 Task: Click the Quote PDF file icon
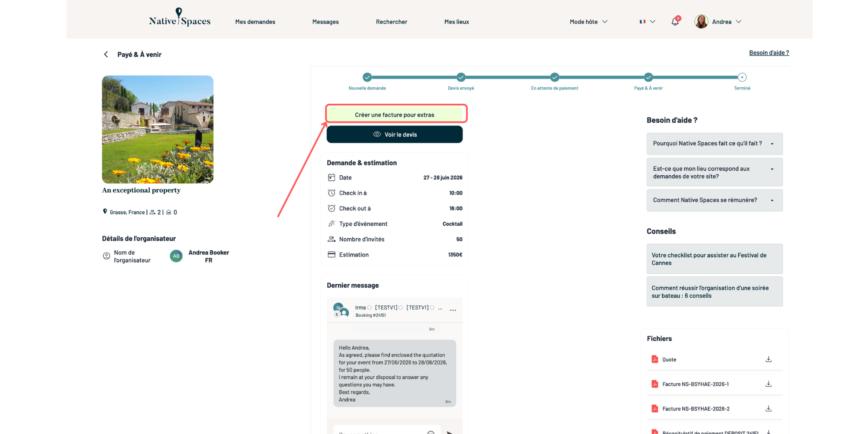point(654,359)
